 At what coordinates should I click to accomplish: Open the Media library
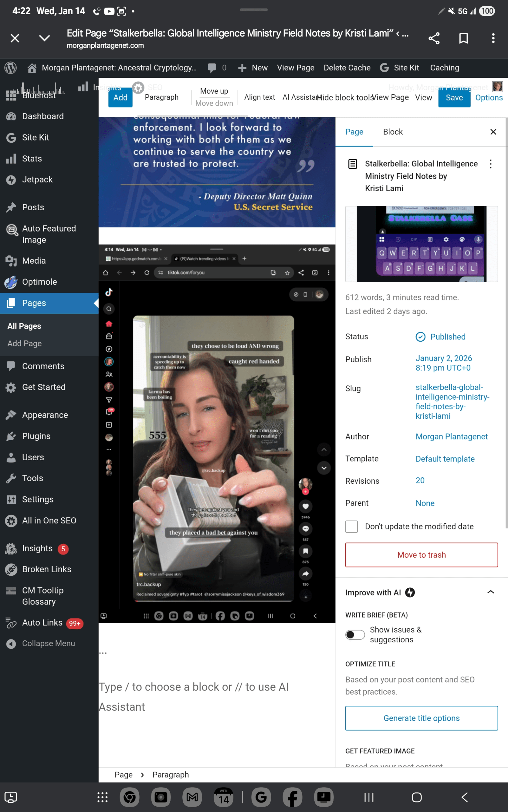tap(34, 260)
